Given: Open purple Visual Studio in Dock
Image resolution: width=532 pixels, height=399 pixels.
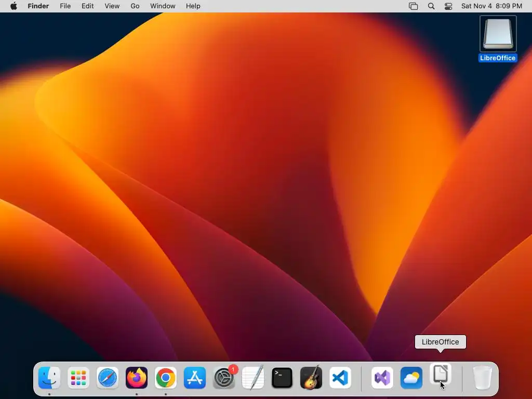Looking at the screenshot, I should (x=382, y=378).
